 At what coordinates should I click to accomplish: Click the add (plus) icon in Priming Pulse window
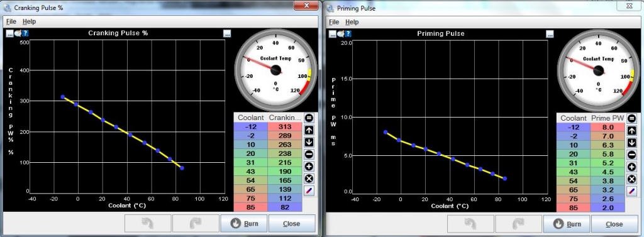click(631, 167)
